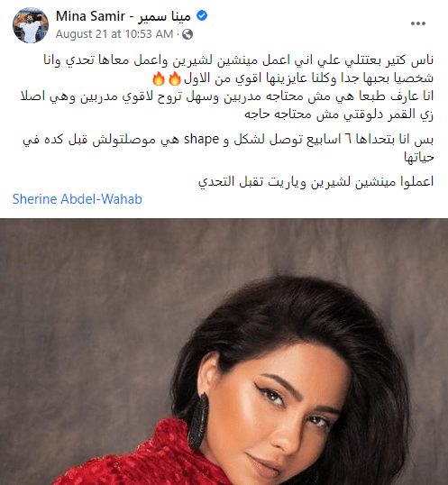Click the last line اعملوا منشين لشيرين

point(316,181)
